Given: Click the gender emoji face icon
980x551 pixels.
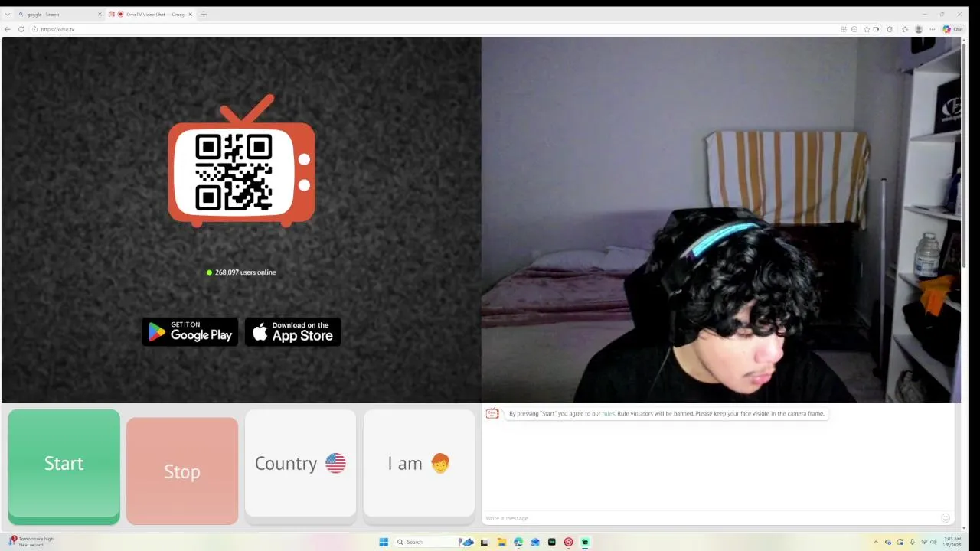Looking at the screenshot, I should tap(440, 463).
